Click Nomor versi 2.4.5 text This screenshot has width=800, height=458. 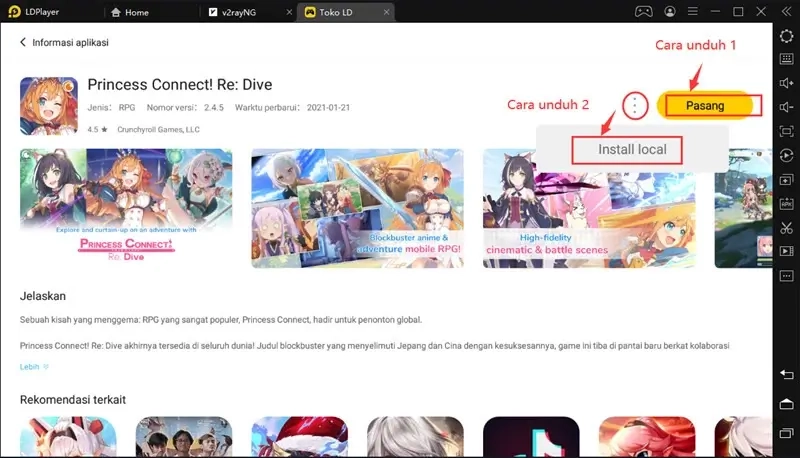[185, 108]
